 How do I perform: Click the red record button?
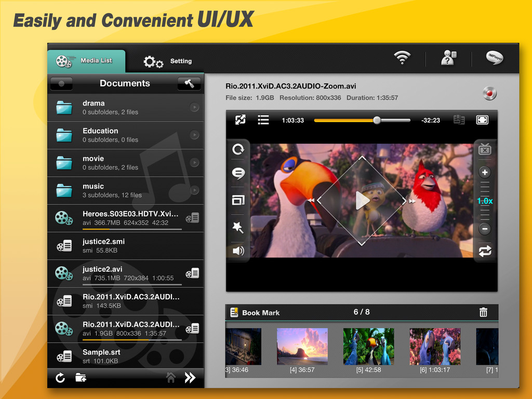click(x=489, y=94)
